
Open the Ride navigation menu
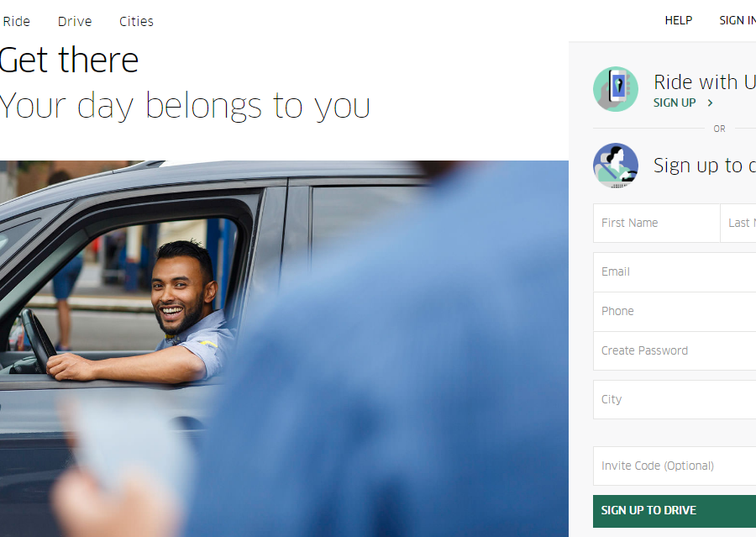(16, 21)
